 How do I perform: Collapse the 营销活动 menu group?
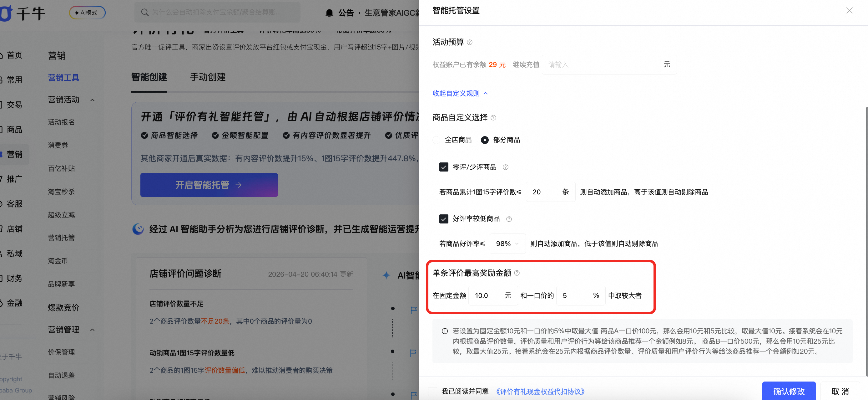click(x=92, y=100)
